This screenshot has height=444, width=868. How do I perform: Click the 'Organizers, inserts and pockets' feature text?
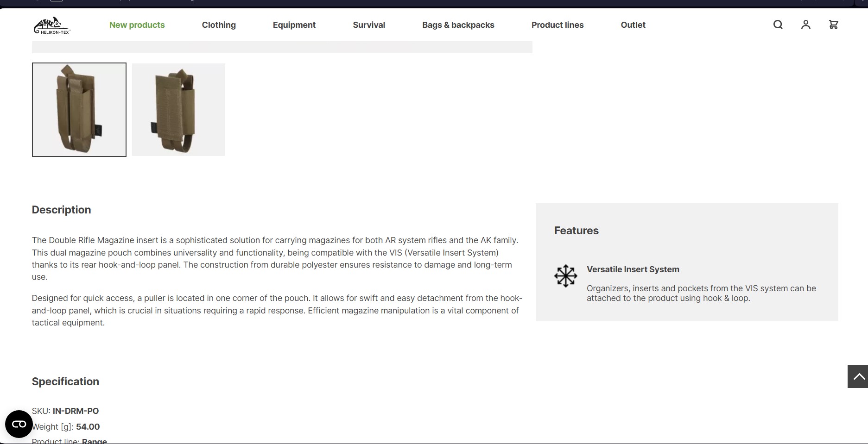click(701, 293)
